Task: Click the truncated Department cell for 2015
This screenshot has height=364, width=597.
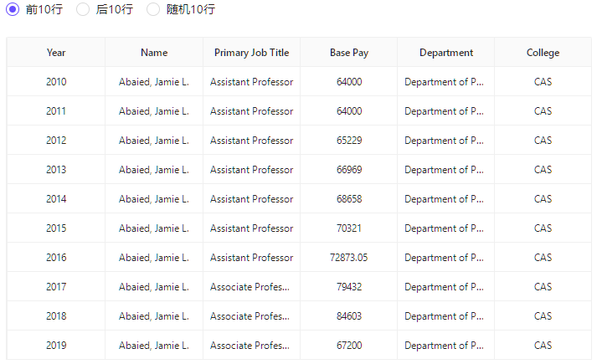Action: pos(444,228)
